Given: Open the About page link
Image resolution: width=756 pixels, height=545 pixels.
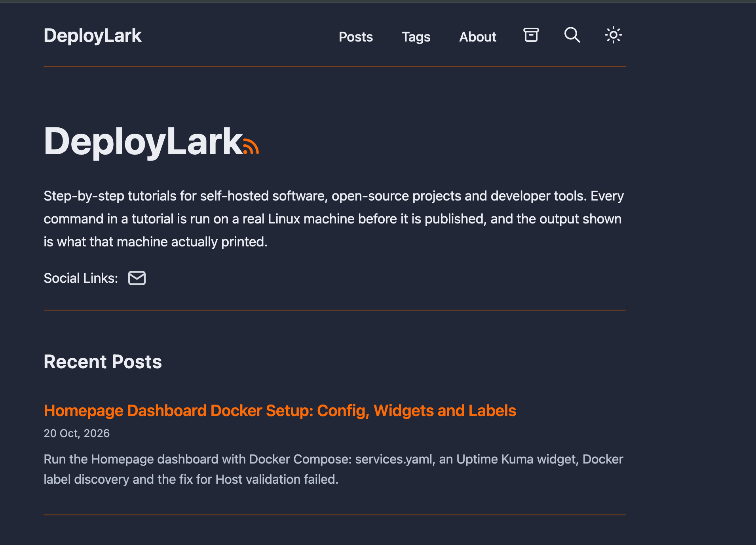Looking at the screenshot, I should [478, 37].
